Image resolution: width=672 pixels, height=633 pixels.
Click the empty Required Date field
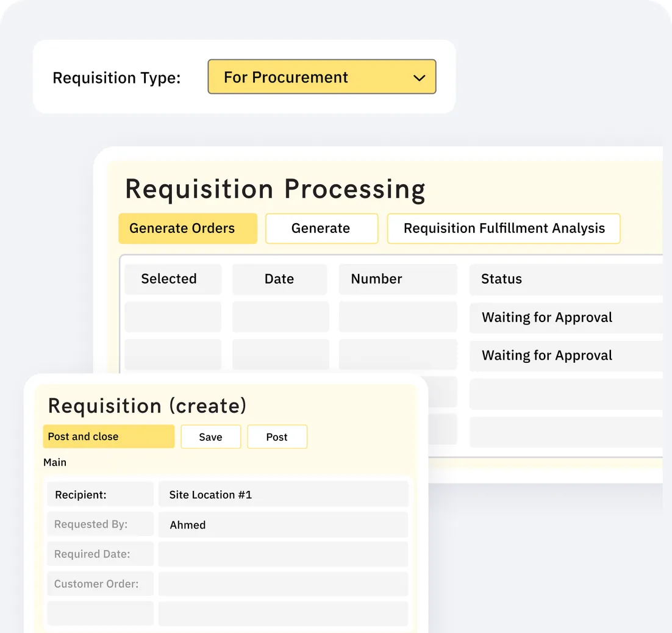point(284,554)
